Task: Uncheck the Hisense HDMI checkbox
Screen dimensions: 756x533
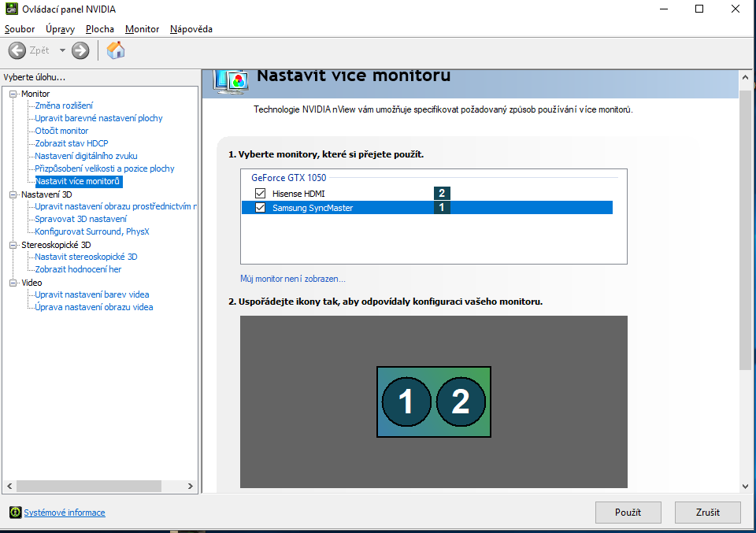Action: point(261,193)
